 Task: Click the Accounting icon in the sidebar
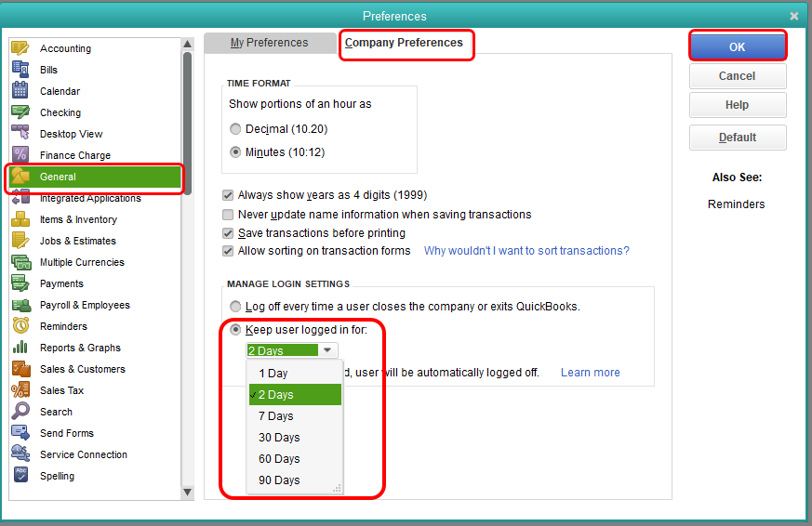(20, 48)
